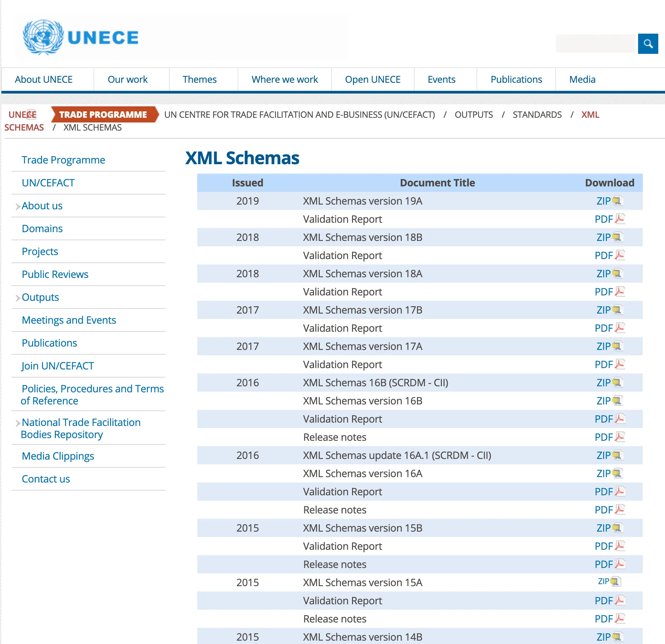Screen dimensions: 665x644
Task: Click ZIP icon for version 15A
Action: point(616,582)
